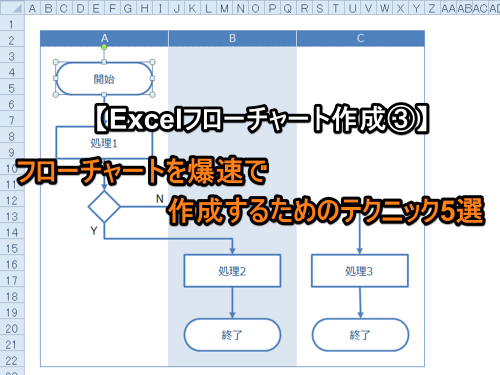Select row 17 header
Viewport: 500px width, 375px height.
point(12,280)
